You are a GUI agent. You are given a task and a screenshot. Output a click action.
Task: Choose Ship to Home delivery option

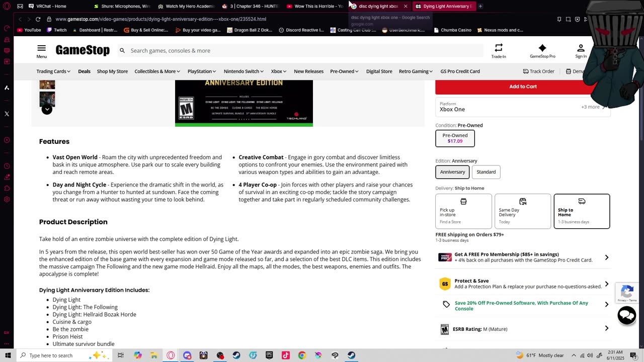(582, 211)
